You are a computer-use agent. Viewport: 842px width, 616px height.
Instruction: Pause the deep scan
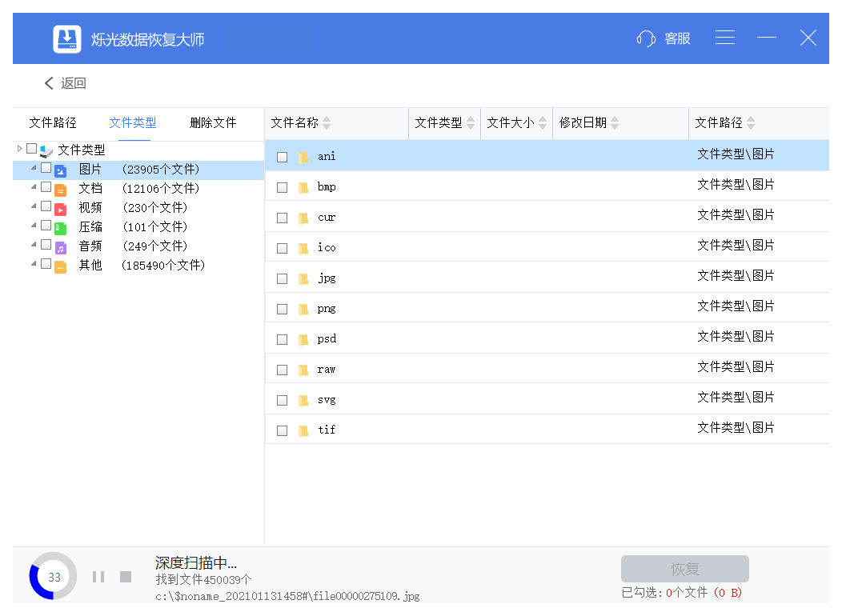point(99,575)
